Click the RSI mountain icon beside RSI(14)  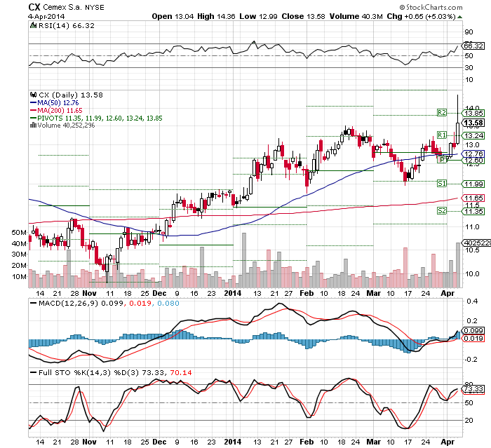(33, 26)
